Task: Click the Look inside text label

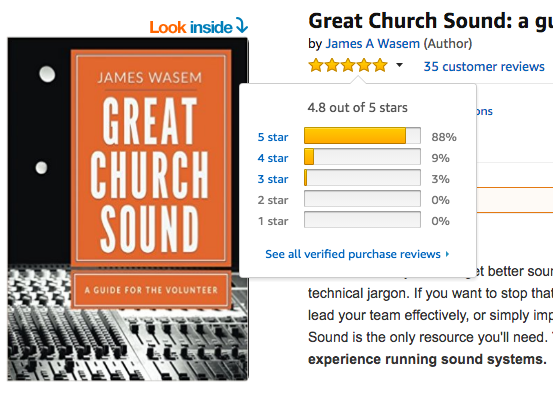Action: coord(191,27)
